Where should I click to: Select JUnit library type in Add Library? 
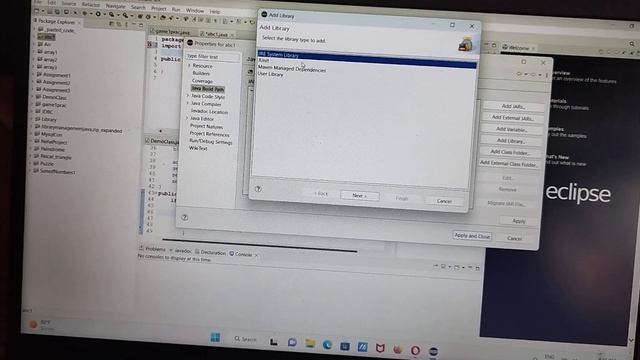pyautogui.click(x=264, y=60)
